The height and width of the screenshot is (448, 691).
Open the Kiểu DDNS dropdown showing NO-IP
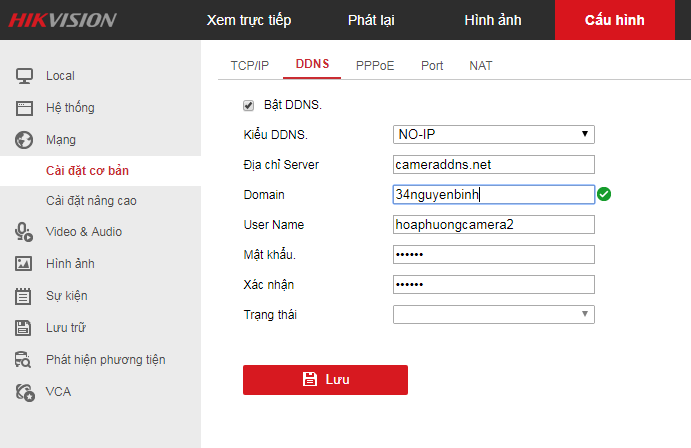click(x=494, y=134)
